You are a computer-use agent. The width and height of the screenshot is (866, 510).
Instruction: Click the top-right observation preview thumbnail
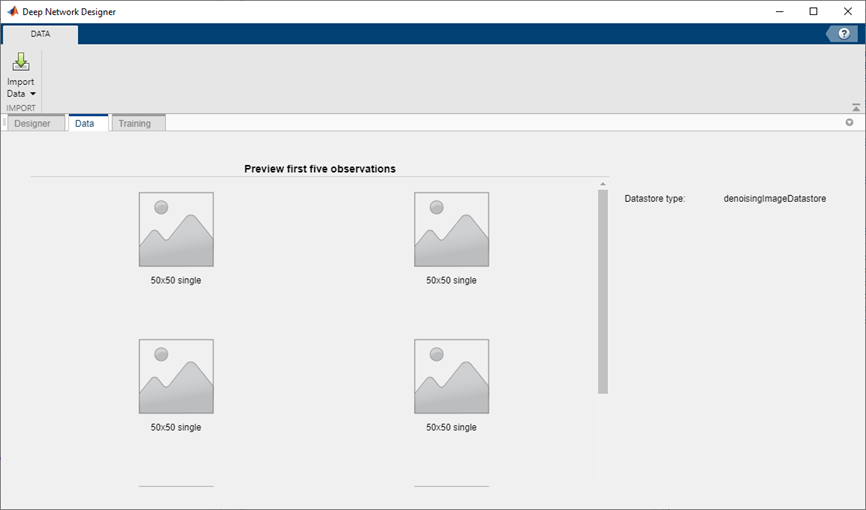451,229
